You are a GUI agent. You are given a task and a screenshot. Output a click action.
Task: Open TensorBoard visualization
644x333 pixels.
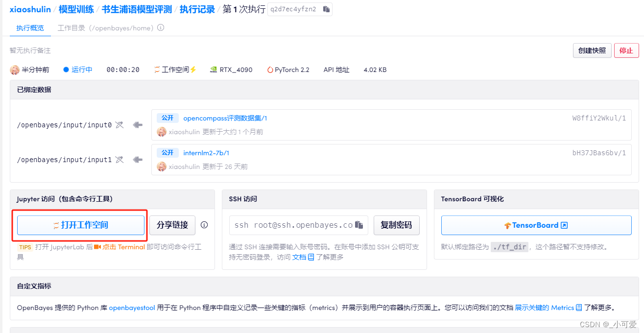tap(535, 225)
